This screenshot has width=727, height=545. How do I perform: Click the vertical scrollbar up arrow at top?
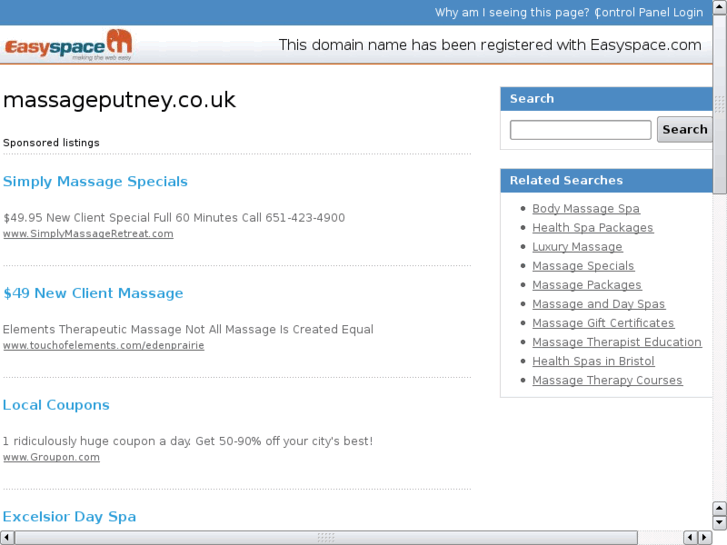coord(720,6)
